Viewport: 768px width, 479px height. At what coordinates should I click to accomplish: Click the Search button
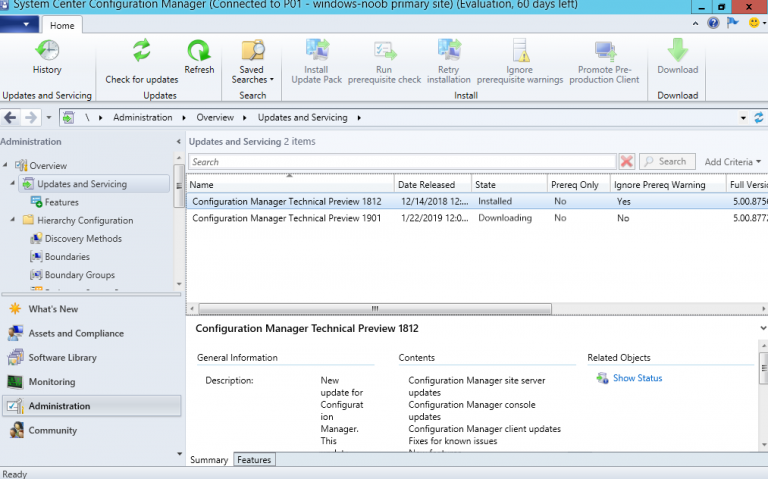(x=666, y=162)
